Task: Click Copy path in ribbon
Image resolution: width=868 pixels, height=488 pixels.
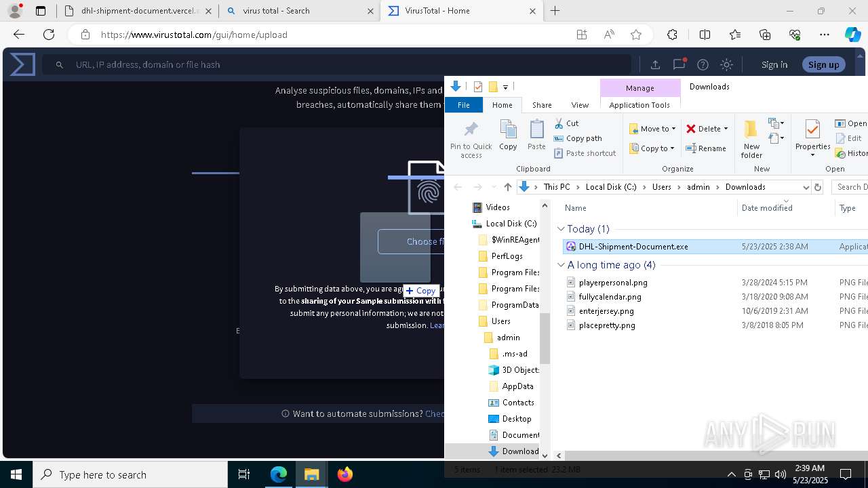Action: [x=578, y=138]
